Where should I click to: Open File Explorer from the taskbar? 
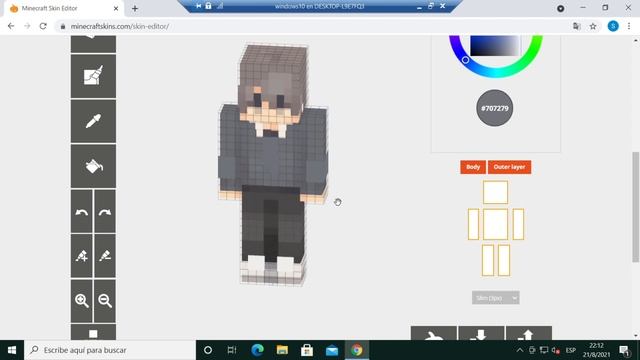click(x=282, y=350)
